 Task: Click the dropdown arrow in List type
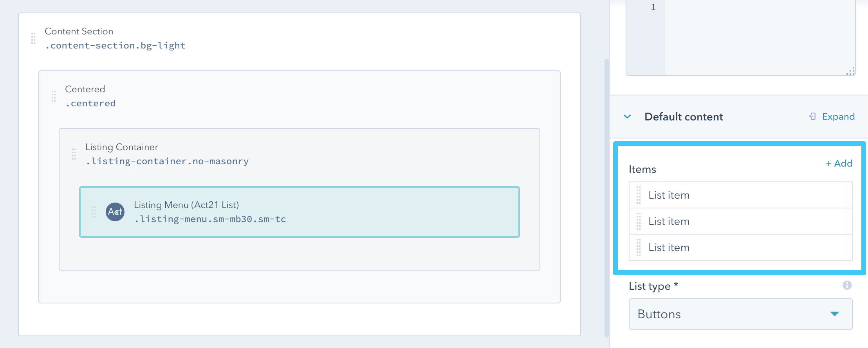835,314
